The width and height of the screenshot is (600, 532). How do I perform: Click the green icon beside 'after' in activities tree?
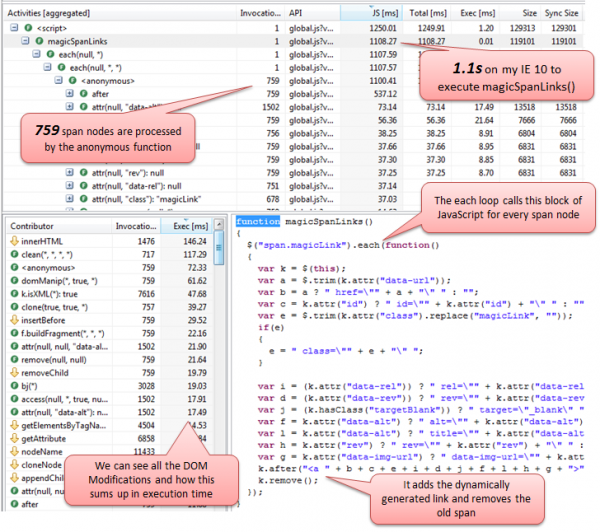tap(84, 94)
